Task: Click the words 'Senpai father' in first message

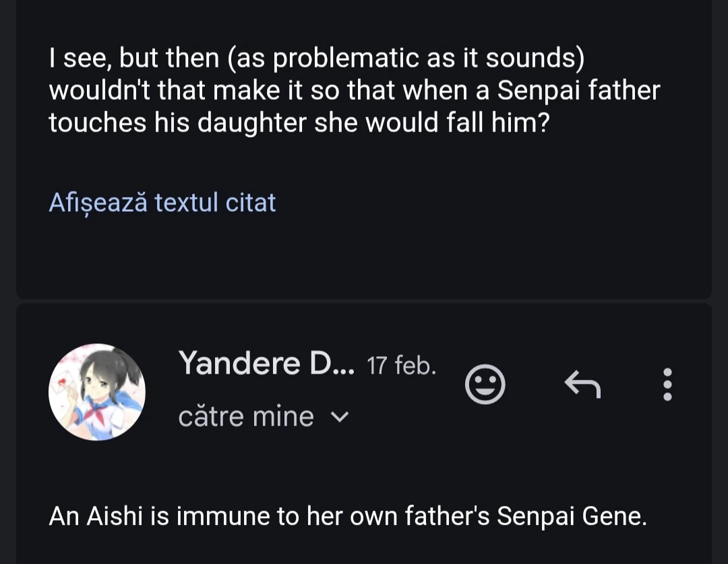Action: [578, 90]
